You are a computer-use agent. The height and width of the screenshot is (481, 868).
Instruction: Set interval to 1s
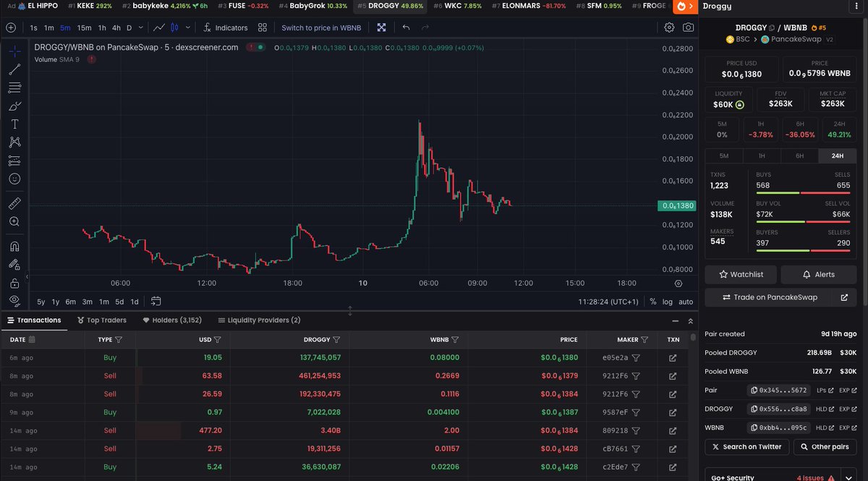coord(34,27)
